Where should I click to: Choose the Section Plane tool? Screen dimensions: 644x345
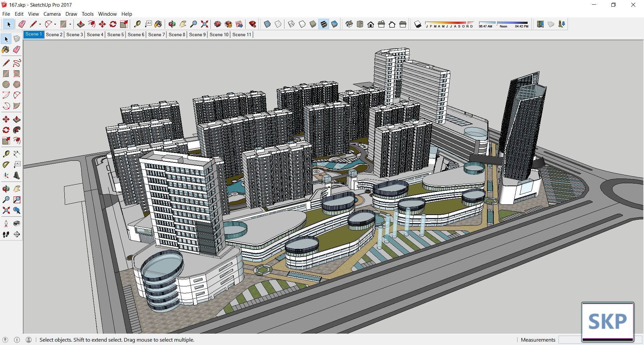click(17, 234)
